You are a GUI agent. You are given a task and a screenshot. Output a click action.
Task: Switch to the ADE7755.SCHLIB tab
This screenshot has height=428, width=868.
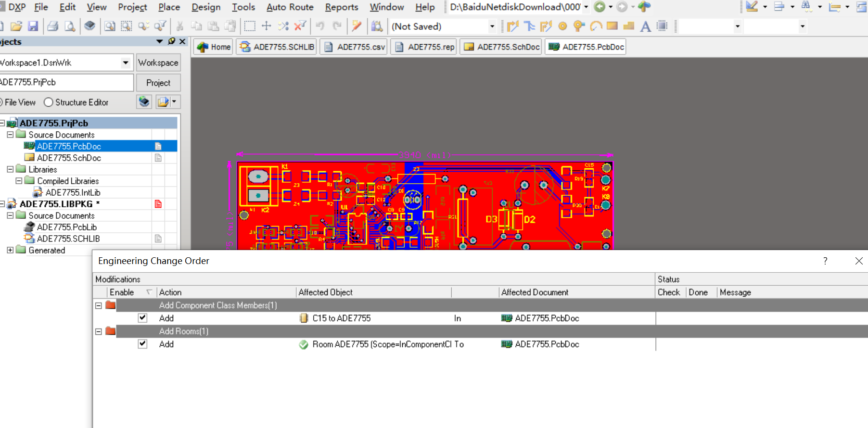click(x=276, y=47)
